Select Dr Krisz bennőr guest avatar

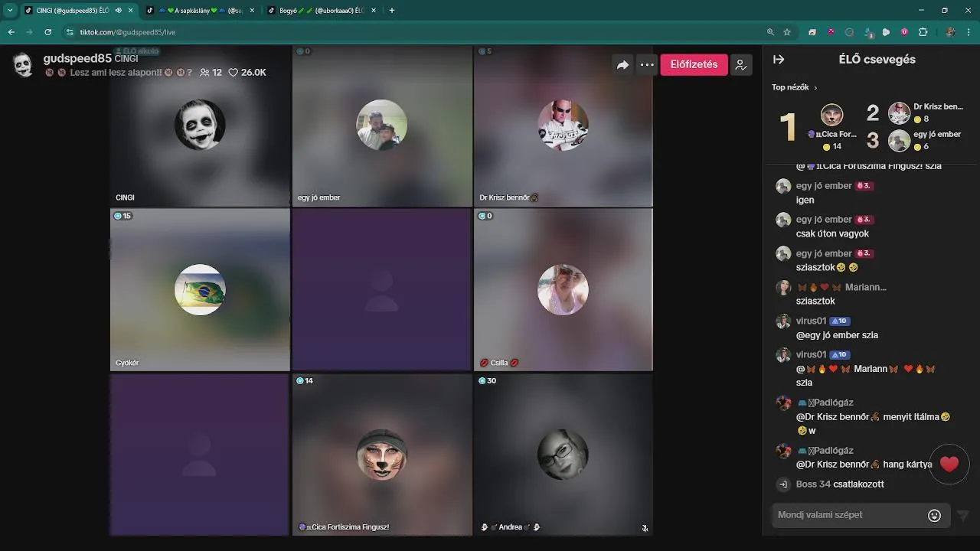(x=563, y=125)
